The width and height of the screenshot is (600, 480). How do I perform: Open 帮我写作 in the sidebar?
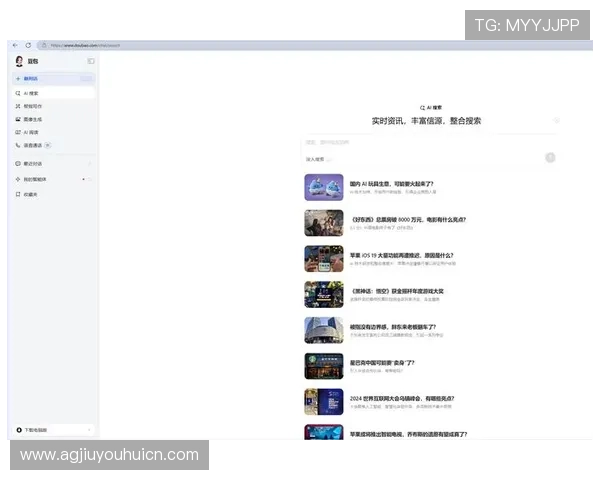click(54, 106)
